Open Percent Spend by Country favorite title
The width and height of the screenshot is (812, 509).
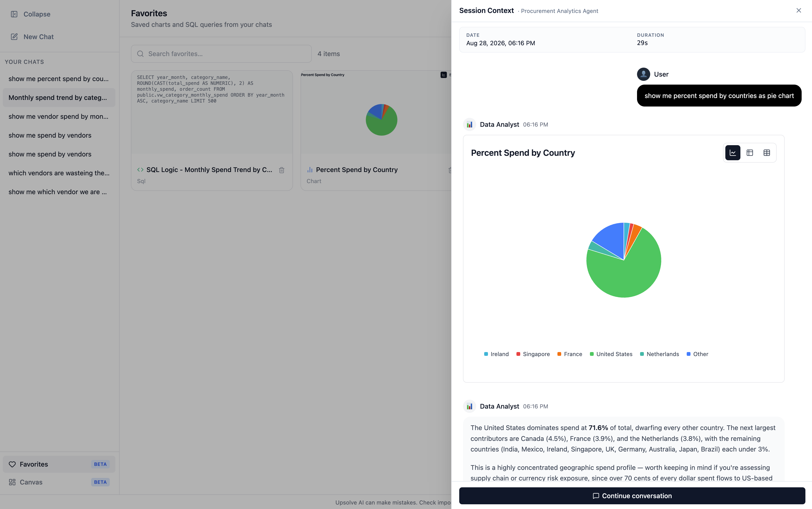click(357, 170)
